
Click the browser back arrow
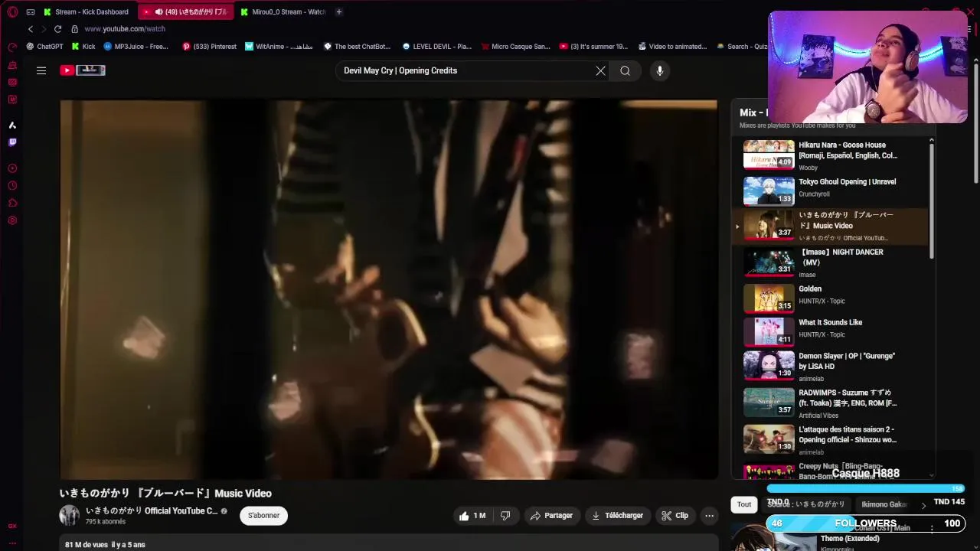[x=31, y=28]
